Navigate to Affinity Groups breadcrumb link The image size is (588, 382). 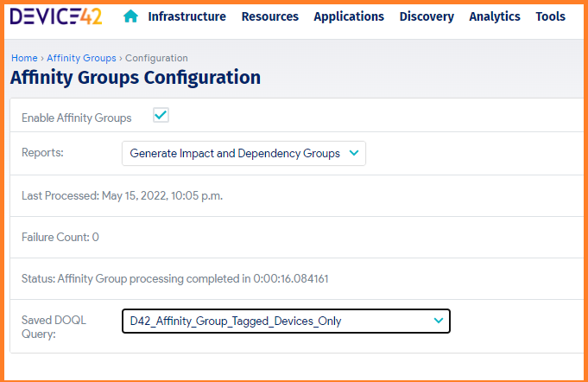(x=81, y=58)
